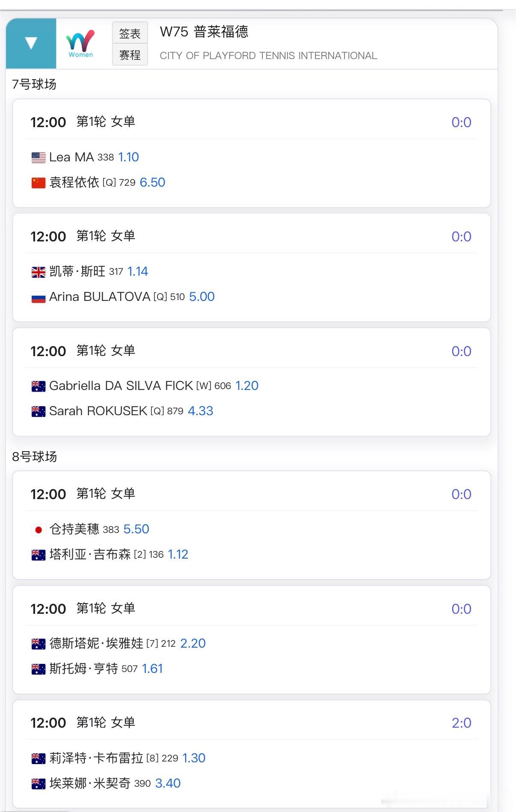This screenshot has width=516, height=812.
Task: Click Australia flag beside 埃莱娜·米契奇
Action: [x=39, y=784]
